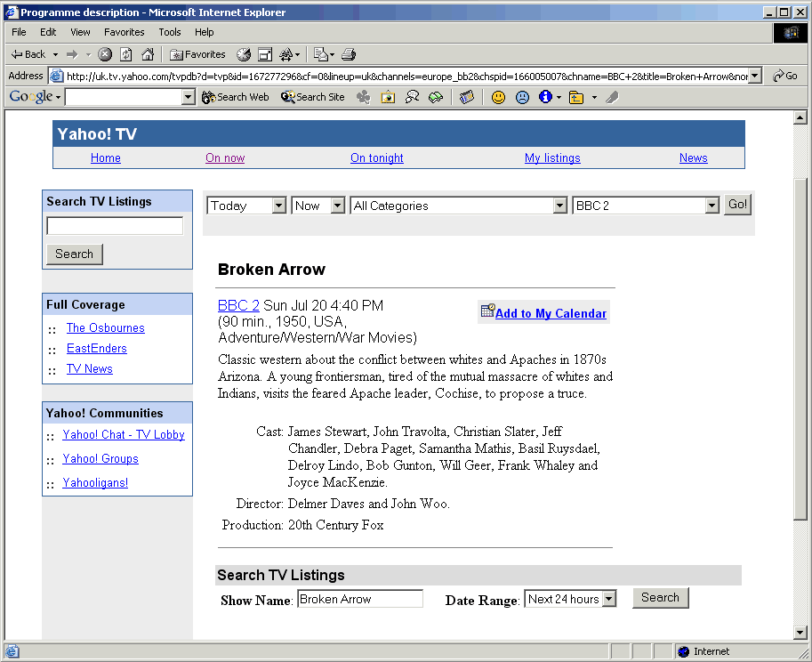Expand the Google search box history dropdown
The width and height of the screenshot is (812, 662).
point(189,97)
